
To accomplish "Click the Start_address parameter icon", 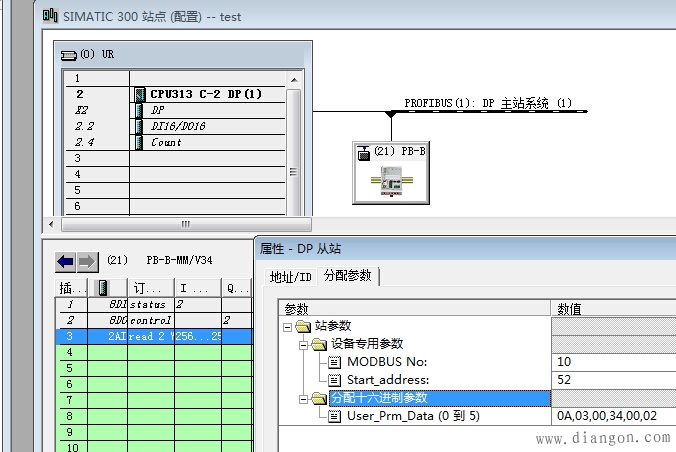I will 335,380.
